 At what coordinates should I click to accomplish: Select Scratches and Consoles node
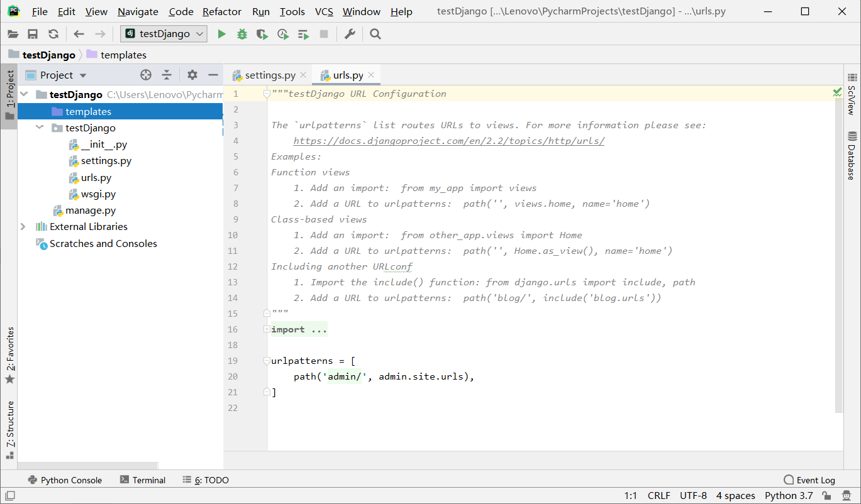coord(96,243)
